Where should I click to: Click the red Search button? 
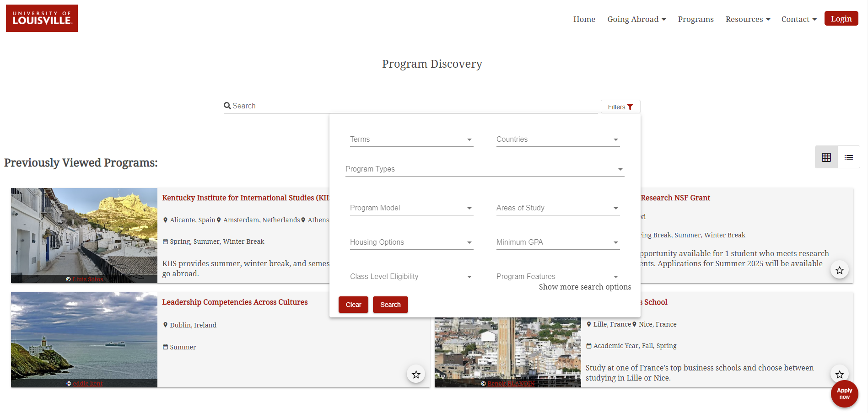coord(390,305)
